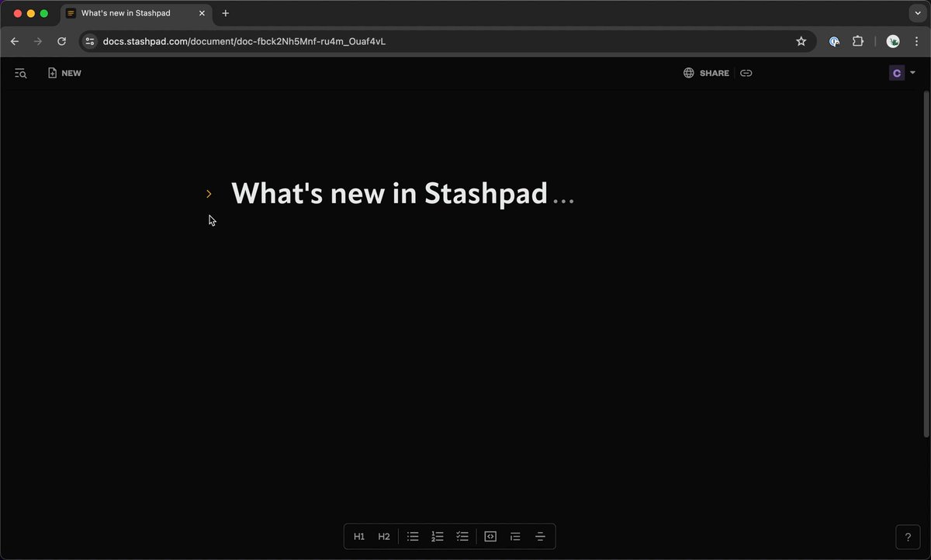This screenshot has width=931, height=560.
Task: Click the page vertical scrollbar
Action: coord(926,264)
